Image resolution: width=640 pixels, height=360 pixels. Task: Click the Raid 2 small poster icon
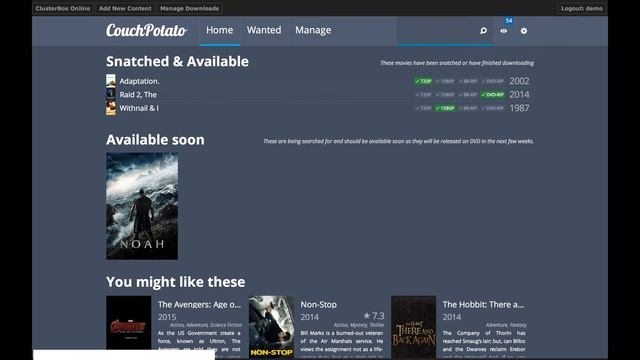[x=111, y=94]
